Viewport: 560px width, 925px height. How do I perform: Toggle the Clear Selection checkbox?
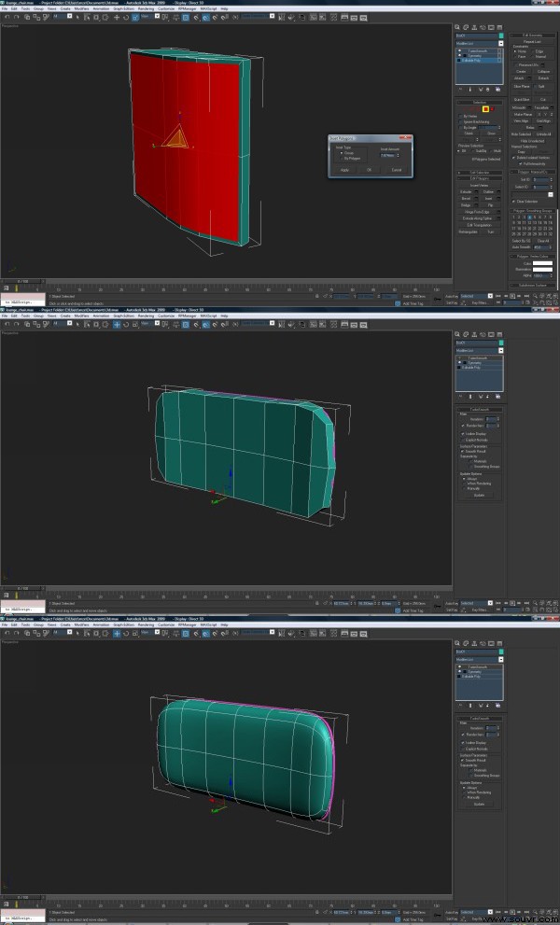513,202
